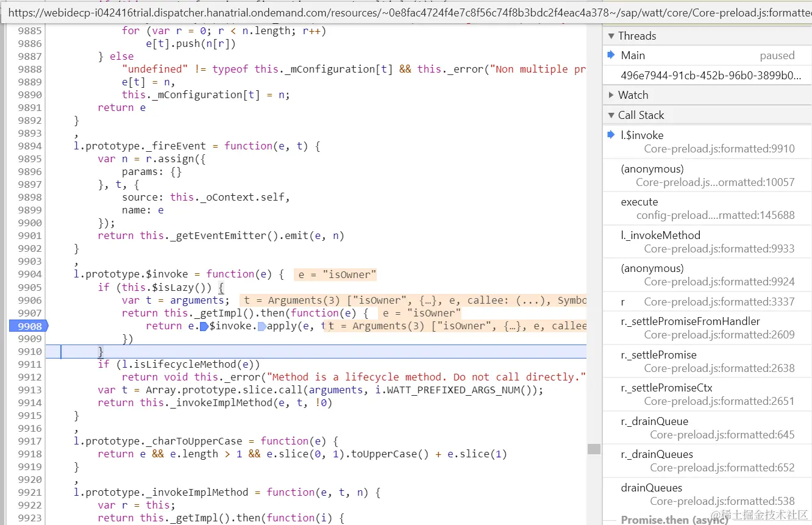Select the r._settlePromiseCtx frame
Viewport: 812px width, 525px height.
tap(707, 395)
